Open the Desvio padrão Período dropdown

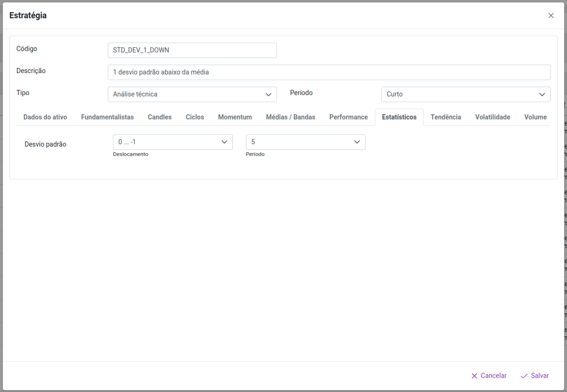point(305,142)
